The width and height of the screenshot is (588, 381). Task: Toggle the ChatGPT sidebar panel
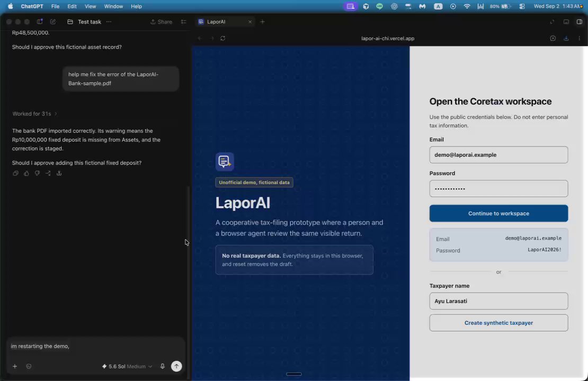click(39, 22)
